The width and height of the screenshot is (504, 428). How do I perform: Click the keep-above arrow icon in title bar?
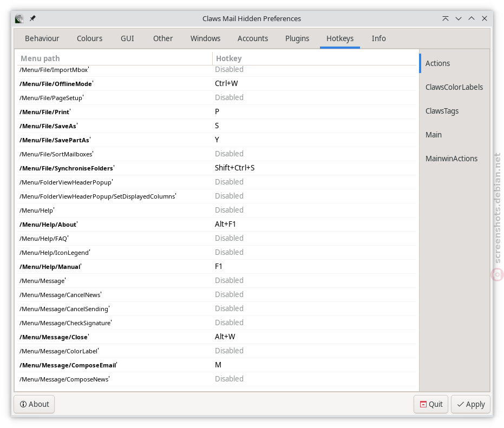point(446,18)
